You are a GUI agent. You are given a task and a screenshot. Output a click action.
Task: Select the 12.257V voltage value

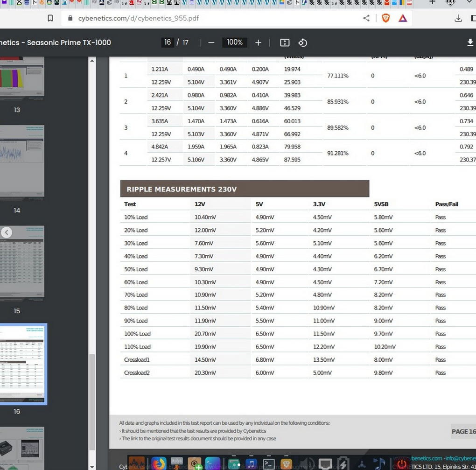(x=161, y=160)
